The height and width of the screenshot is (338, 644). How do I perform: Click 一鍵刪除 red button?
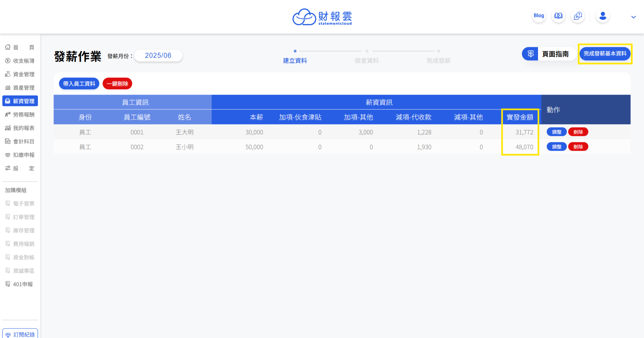(117, 84)
